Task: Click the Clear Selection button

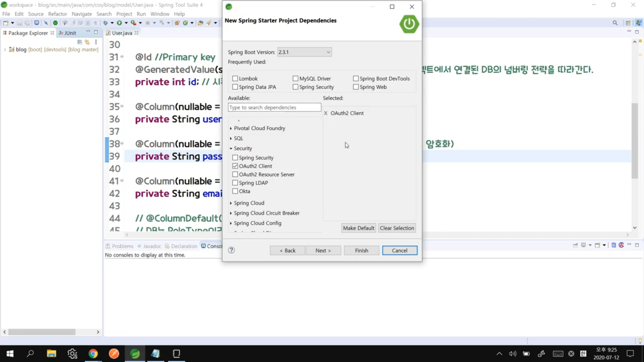Action: 397,228
